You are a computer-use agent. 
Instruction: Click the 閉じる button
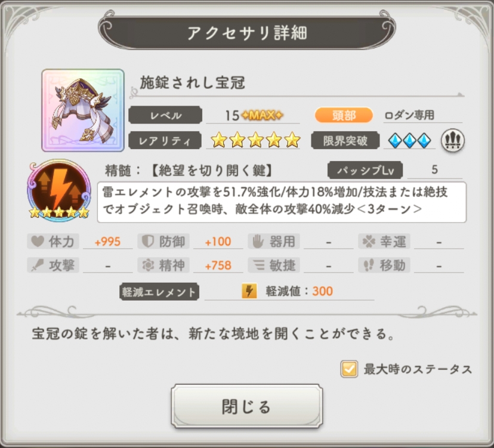pos(246,406)
